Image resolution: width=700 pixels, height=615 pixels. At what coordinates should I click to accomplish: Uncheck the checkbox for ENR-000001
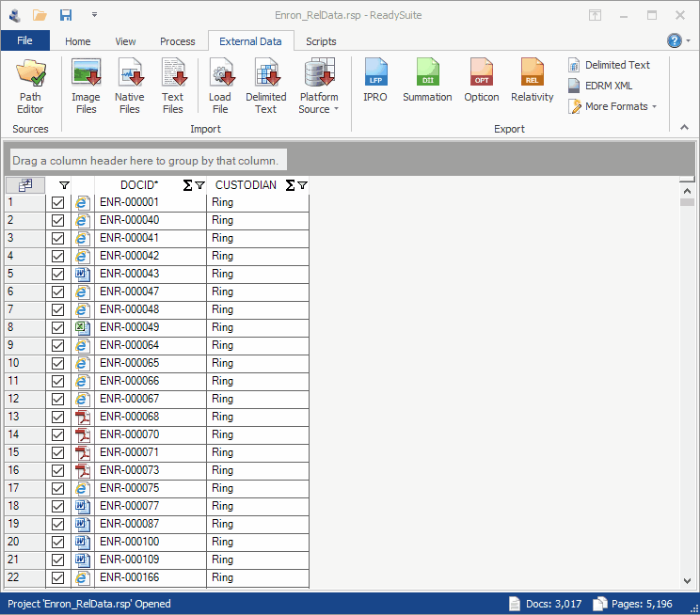[x=57, y=202]
